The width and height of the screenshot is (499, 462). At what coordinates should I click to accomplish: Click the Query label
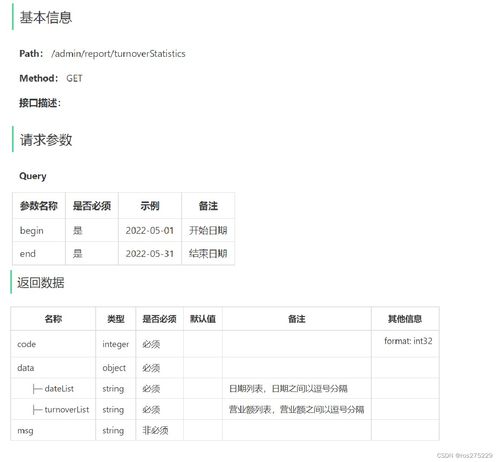click(x=33, y=176)
